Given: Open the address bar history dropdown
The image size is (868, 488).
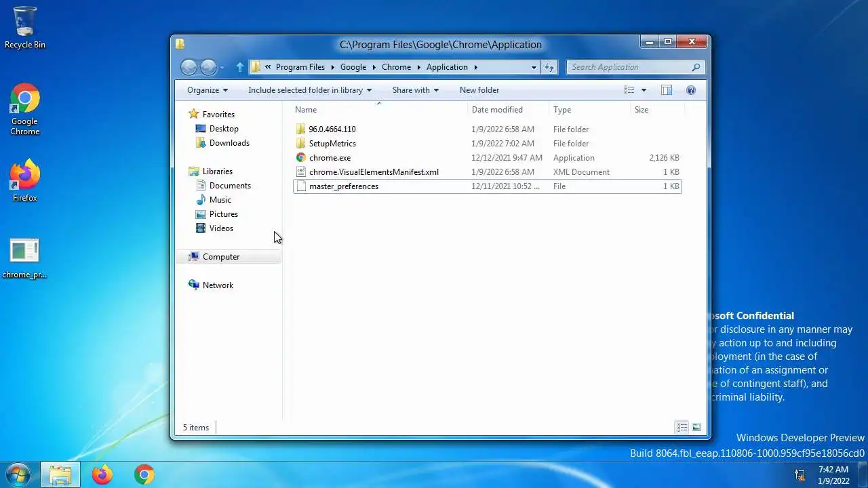Looking at the screenshot, I should click(534, 67).
